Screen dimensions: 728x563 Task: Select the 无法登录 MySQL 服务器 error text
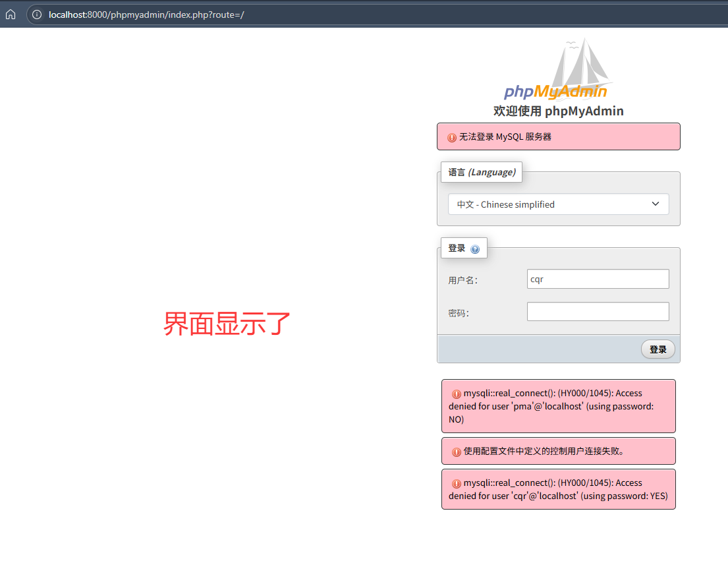(x=505, y=136)
